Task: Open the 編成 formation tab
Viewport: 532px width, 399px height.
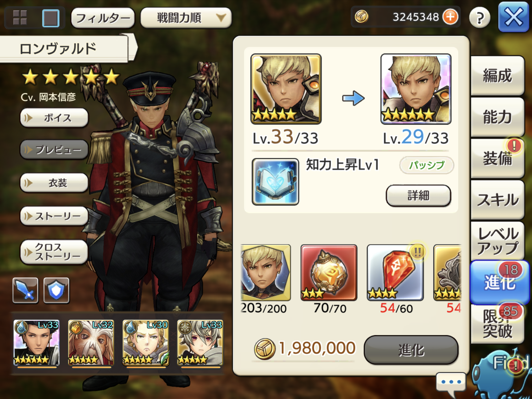Action: pyautogui.click(x=497, y=76)
